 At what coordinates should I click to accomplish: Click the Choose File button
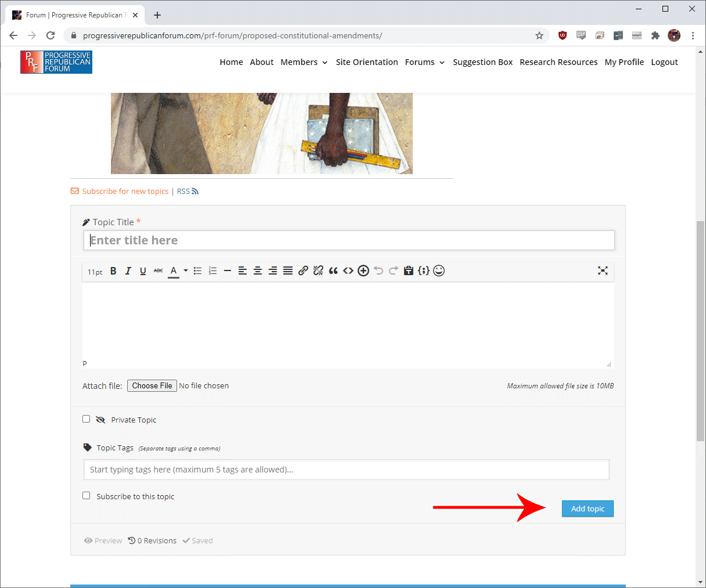(152, 386)
